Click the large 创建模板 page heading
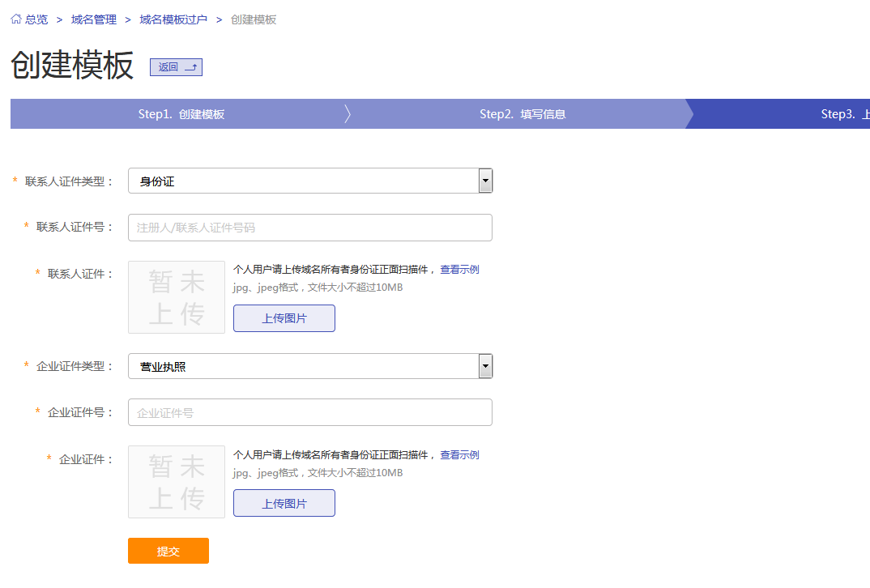The image size is (870, 588). [x=72, y=66]
